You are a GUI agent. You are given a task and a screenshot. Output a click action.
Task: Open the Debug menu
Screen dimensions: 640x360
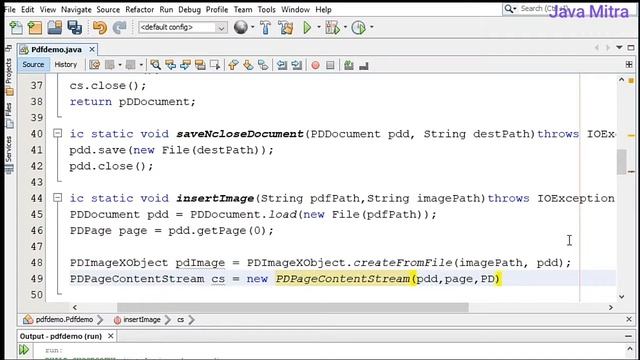pyautogui.click(x=189, y=9)
